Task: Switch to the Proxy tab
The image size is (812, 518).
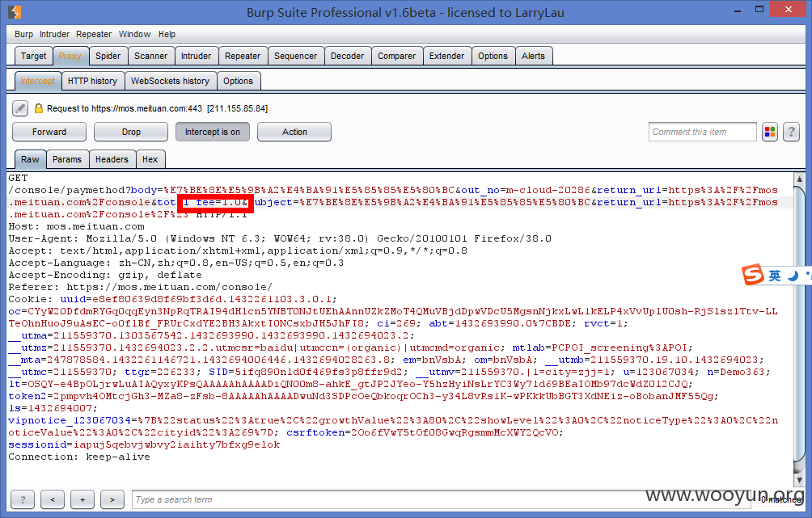Action: (70, 56)
